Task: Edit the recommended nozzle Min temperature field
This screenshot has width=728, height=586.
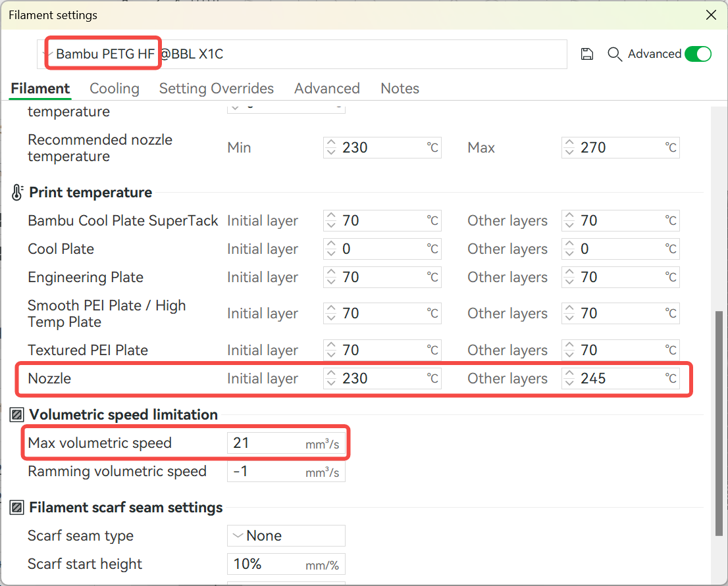Action: coord(382,147)
